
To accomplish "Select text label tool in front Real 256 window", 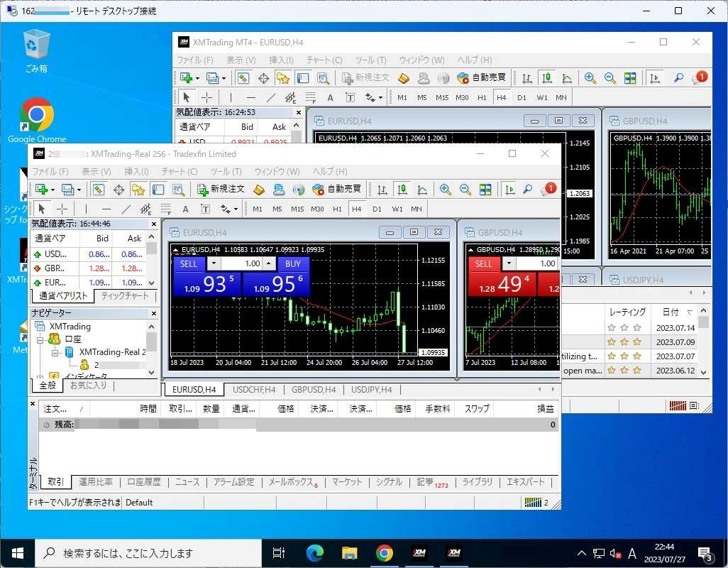I will pos(205,209).
